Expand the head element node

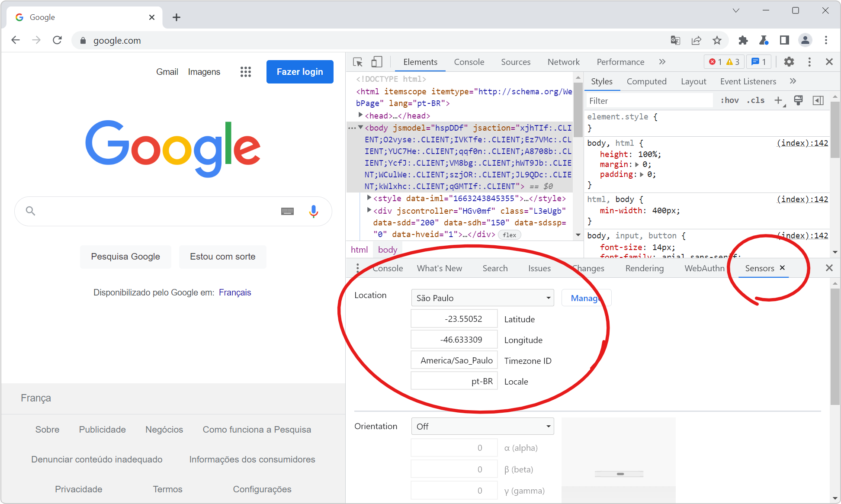point(360,115)
